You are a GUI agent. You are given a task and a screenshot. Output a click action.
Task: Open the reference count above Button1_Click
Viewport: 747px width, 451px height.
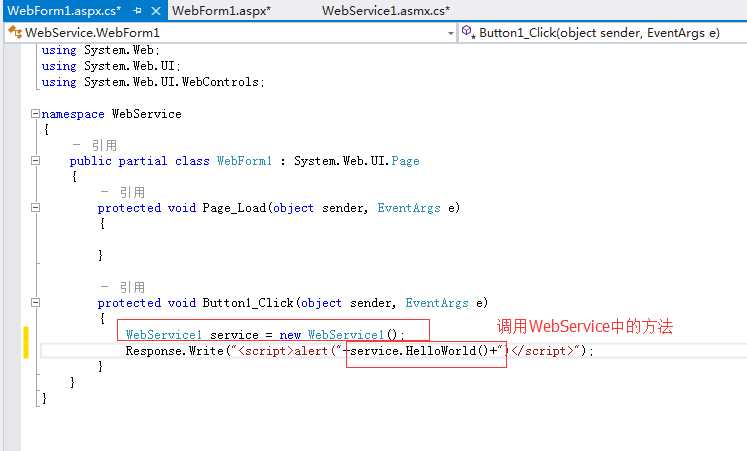[122, 287]
